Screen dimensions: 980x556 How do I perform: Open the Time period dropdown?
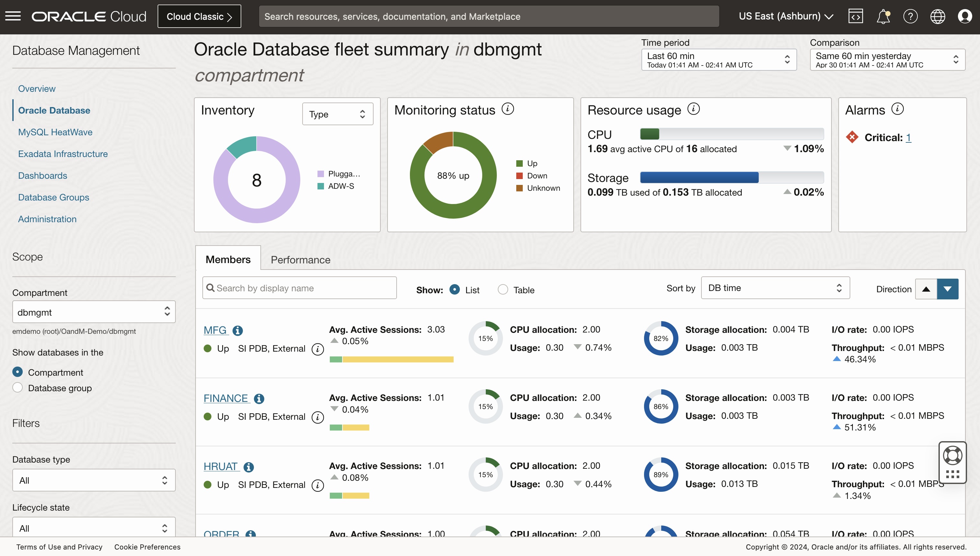pyautogui.click(x=719, y=60)
